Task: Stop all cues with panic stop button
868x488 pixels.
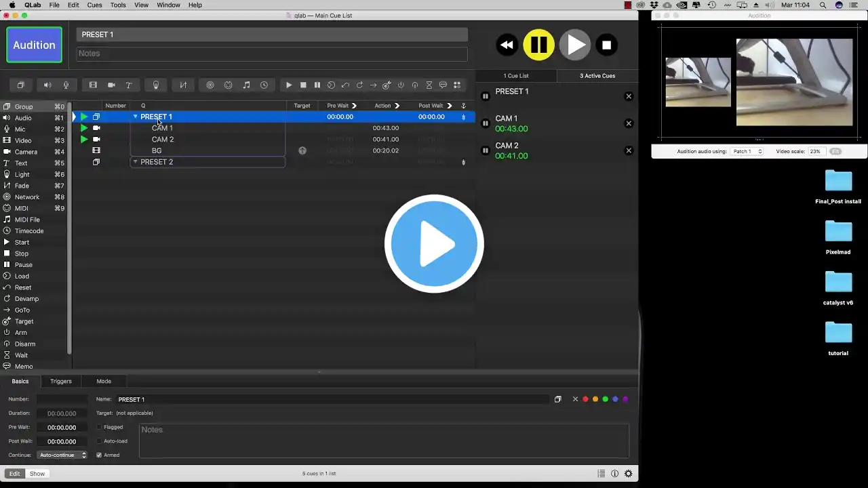Action: [607, 45]
